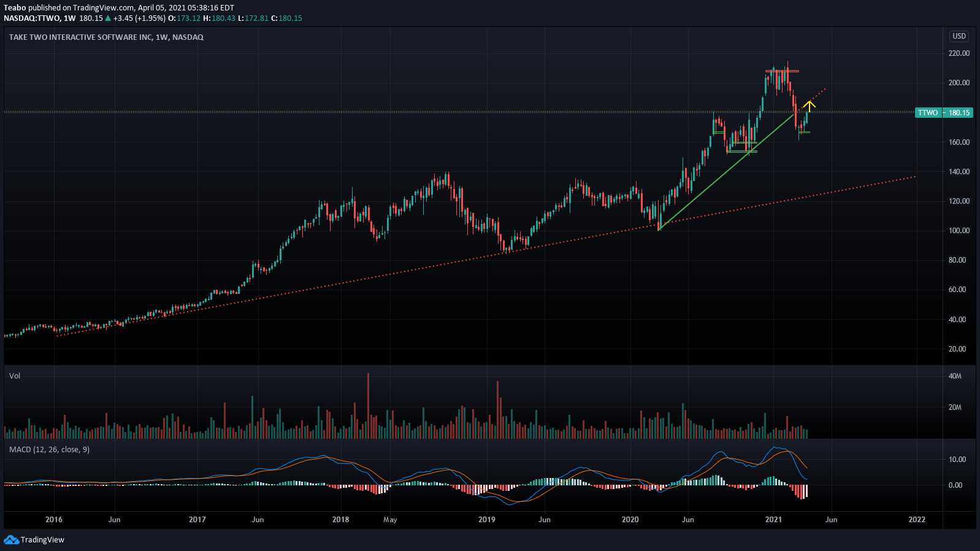Click the 2021 time axis label
The height and width of the screenshot is (551, 980).
774,520
